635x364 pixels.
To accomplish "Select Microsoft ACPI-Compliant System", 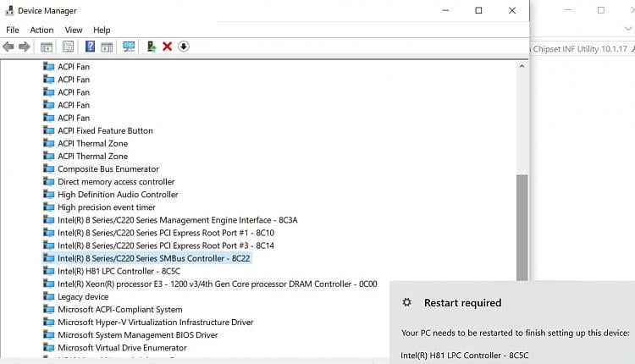I will click(x=120, y=309).
